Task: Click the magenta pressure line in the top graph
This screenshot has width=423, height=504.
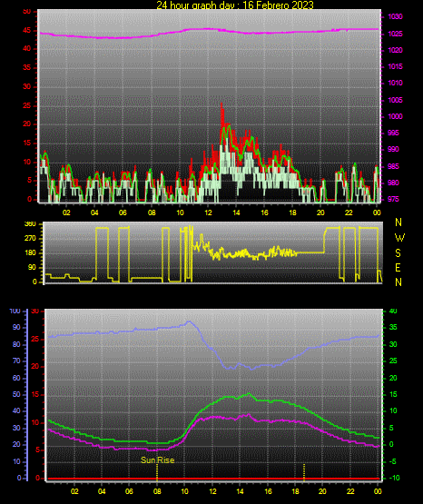Action: (209, 30)
